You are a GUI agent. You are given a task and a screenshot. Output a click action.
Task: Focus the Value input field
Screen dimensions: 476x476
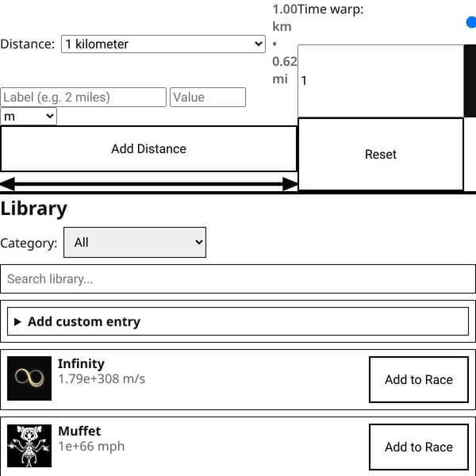(208, 97)
